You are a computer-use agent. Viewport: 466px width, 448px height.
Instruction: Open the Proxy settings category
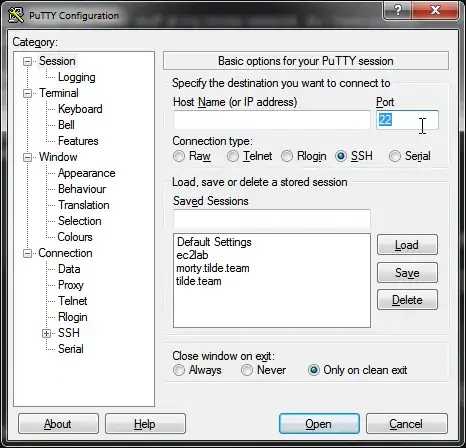tap(71, 285)
